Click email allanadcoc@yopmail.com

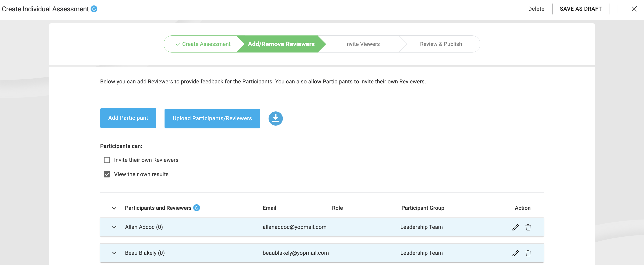[x=294, y=227]
